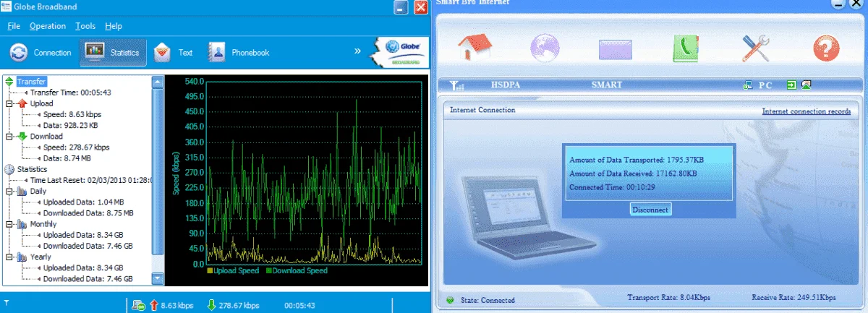Open the Operation menu

(x=48, y=26)
